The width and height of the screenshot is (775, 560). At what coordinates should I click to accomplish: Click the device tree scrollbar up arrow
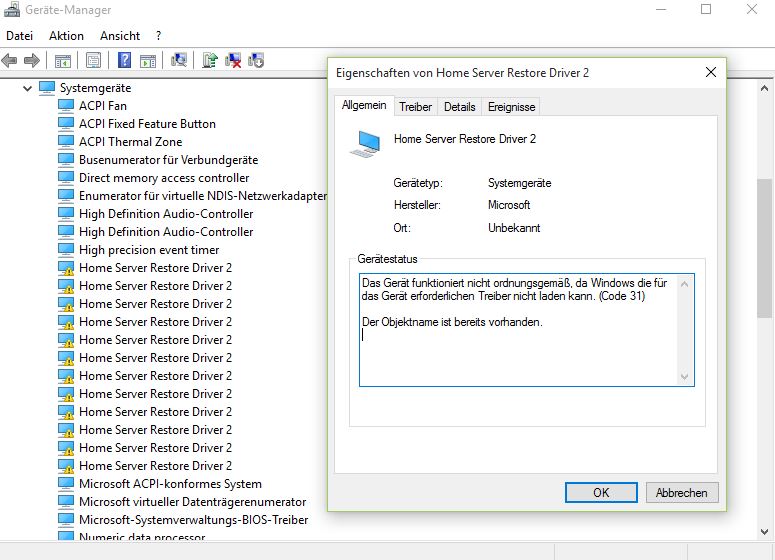[x=765, y=88]
